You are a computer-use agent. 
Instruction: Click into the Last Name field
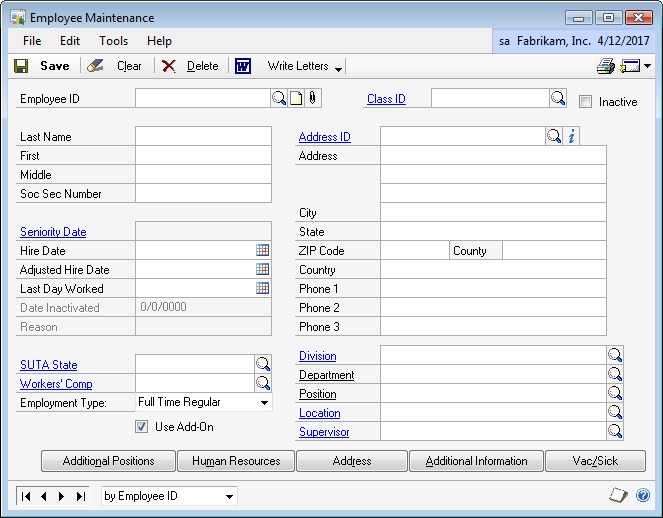click(x=203, y=136)
